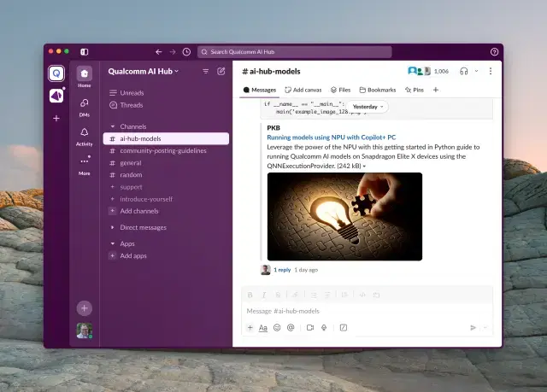Open Qualcomm AI Hub workspace dropdown
The height and width of the screenshot is (392, 547).
144,71
